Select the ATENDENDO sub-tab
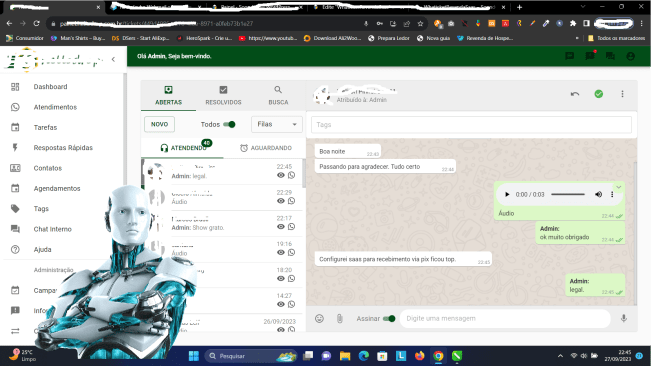 [x=183, y=148]
